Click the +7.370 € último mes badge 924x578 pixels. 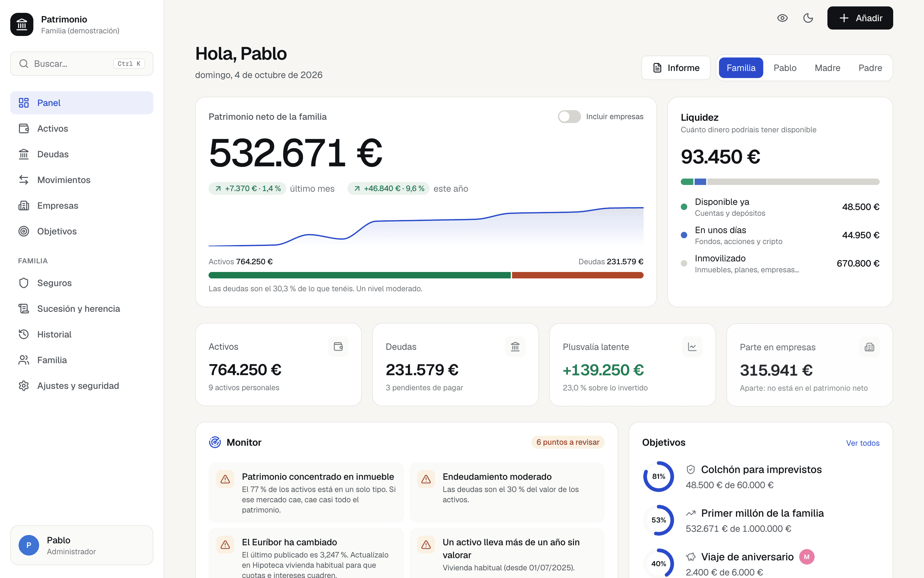pos(247,188)
